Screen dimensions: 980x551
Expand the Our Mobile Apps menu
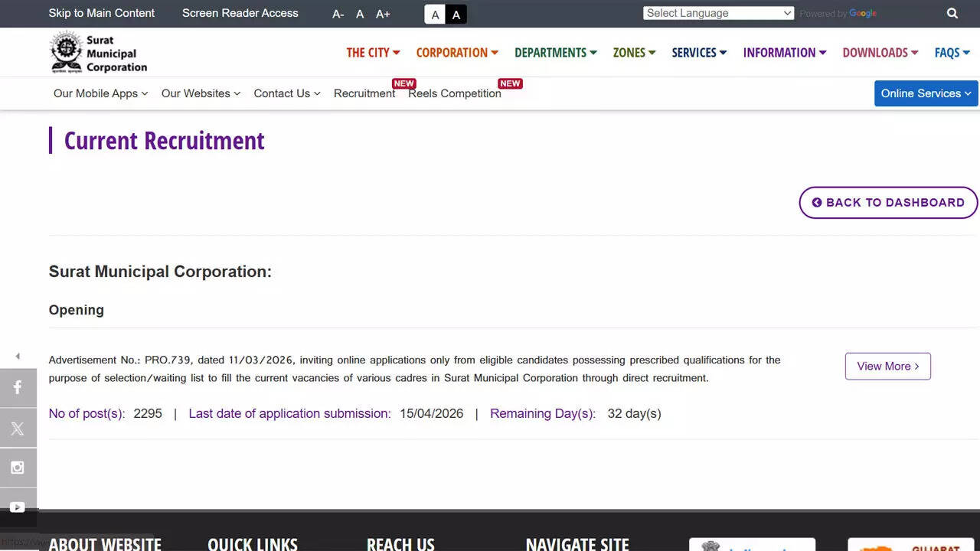[x=100, y=93]
